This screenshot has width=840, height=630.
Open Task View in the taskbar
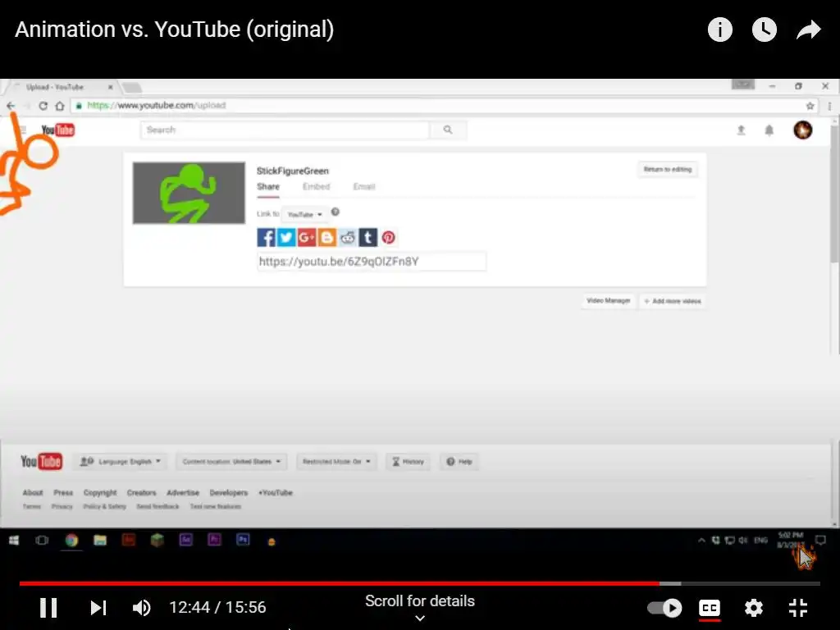click(42, 540)
